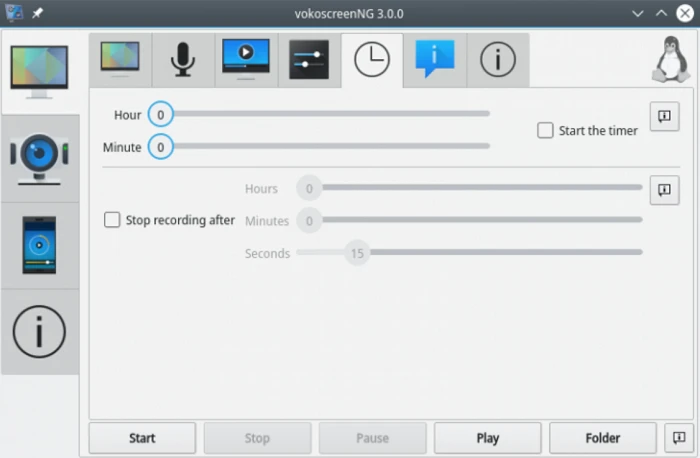Click the Start recording button
Viewport: 700px width, 458px height.
point(142,438)
